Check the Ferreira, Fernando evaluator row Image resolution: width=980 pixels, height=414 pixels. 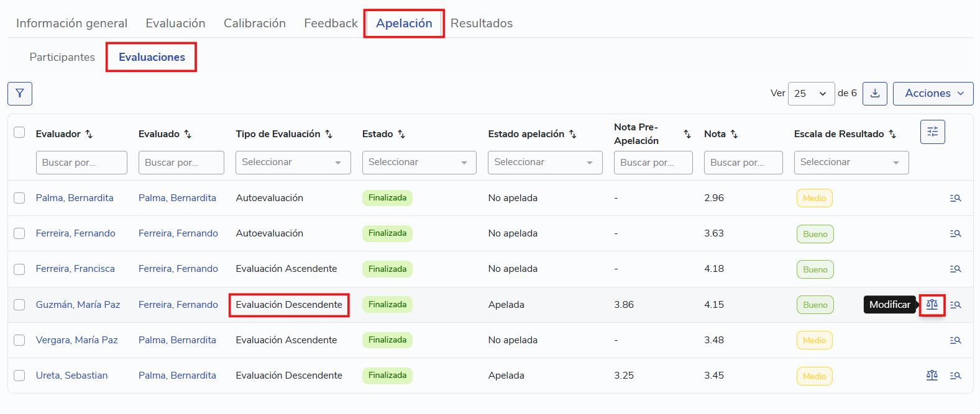click(x=19, y=233)
